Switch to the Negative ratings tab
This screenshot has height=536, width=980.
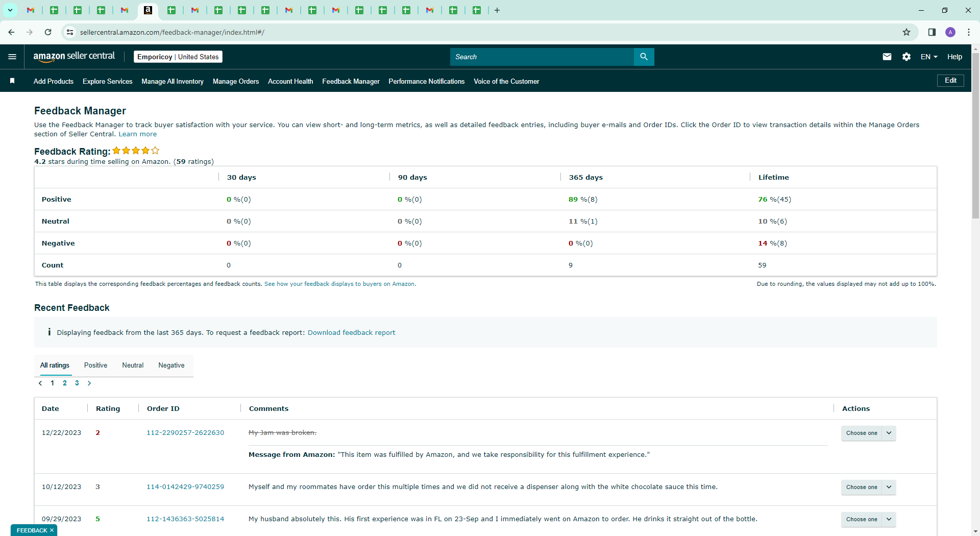coord(171,365)
